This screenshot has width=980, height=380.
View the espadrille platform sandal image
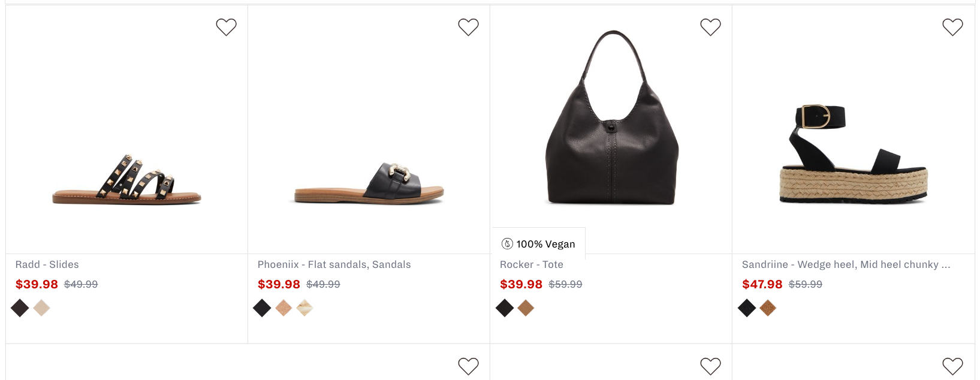[854, 155]
